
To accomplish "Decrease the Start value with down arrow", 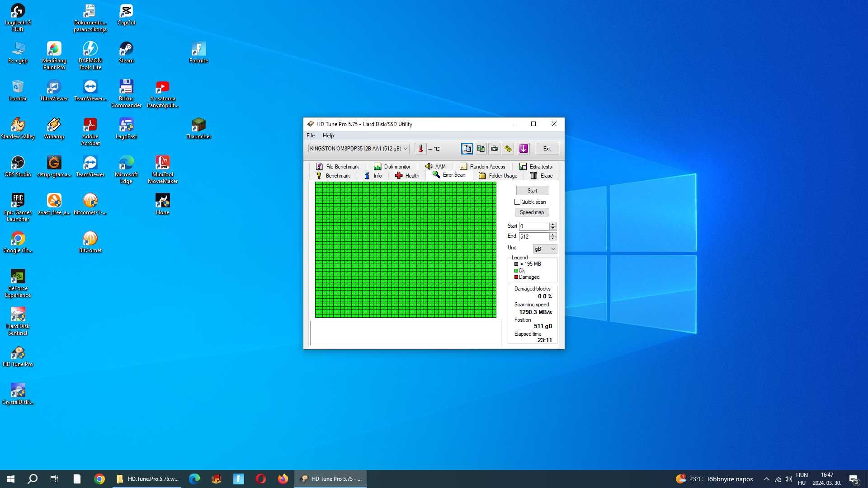I will pyautogui.click(x=552, y=229).
